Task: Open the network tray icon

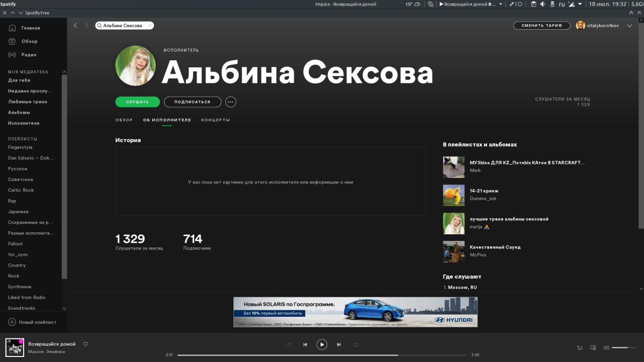Action: pos(571,4)
